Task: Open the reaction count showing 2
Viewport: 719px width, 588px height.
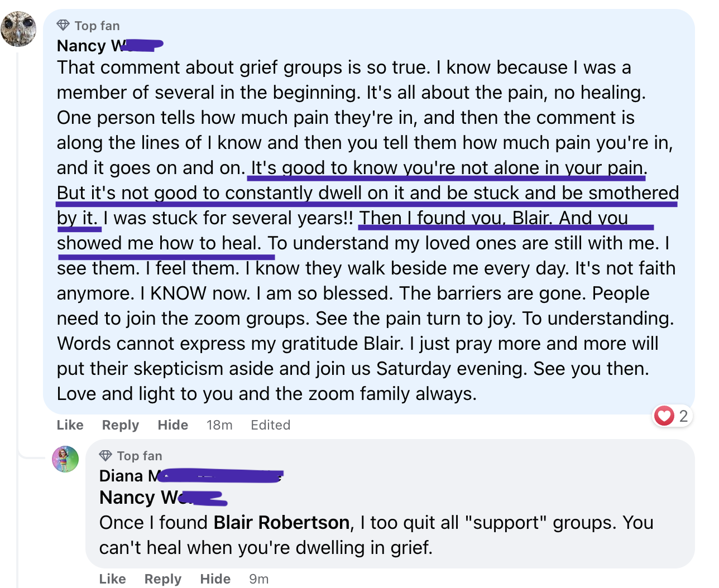Action: coord(683,416)
